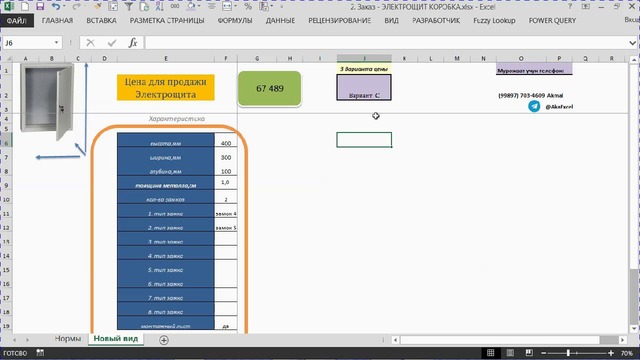640x360 pixels.
Task: Open the Undo history dropdown arrow
Action: (64, 7)
